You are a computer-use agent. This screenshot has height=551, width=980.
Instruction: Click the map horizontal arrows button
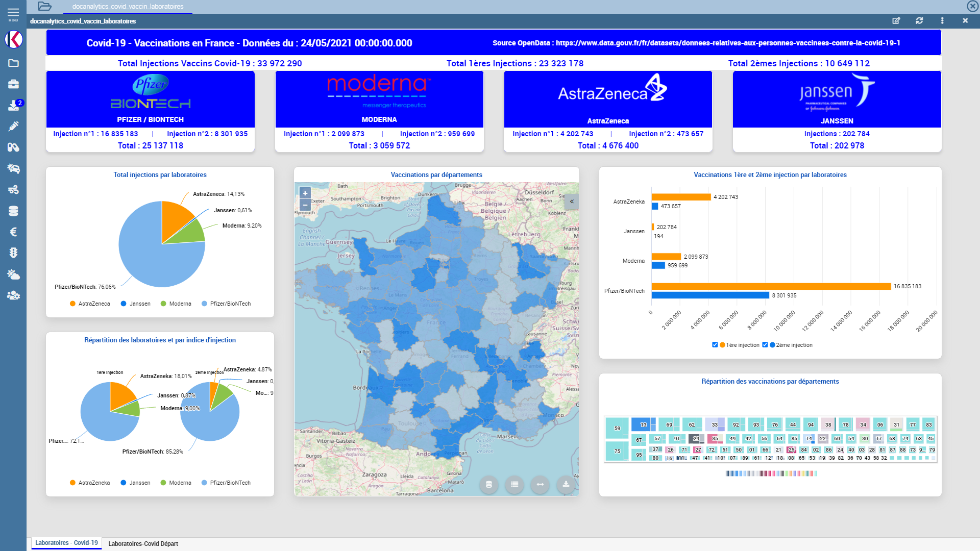click(x=540, y=484)
